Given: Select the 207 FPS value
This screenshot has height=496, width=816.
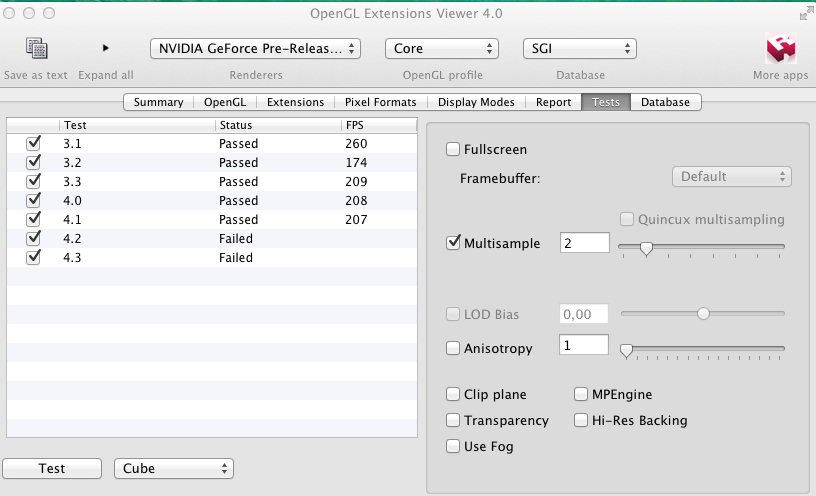Looking at the screenshot, I should pyautogui.click(x=356, y=220).
